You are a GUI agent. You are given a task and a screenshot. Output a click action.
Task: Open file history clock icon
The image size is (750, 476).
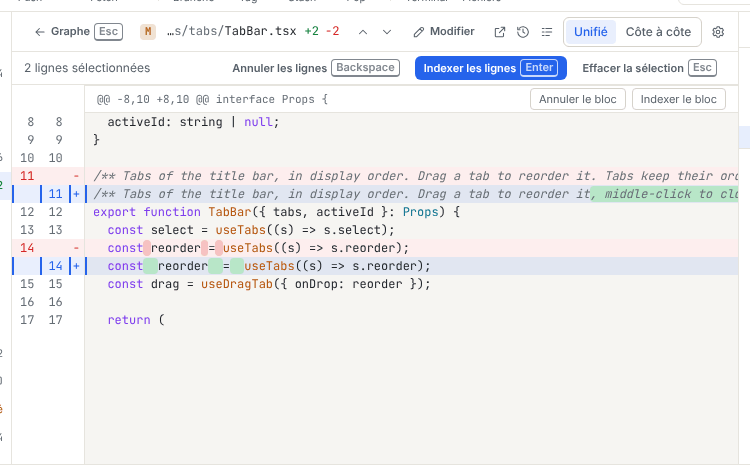tap(523, 32)
